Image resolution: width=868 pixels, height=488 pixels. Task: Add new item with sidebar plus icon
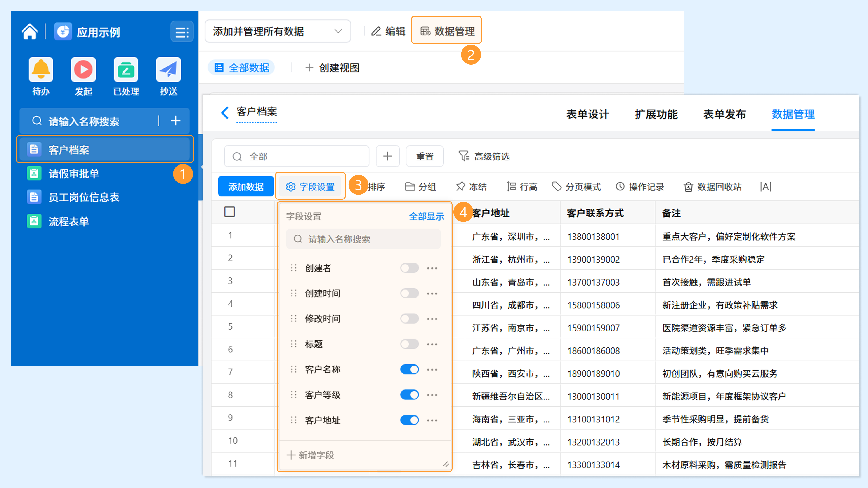click(176, 121)
